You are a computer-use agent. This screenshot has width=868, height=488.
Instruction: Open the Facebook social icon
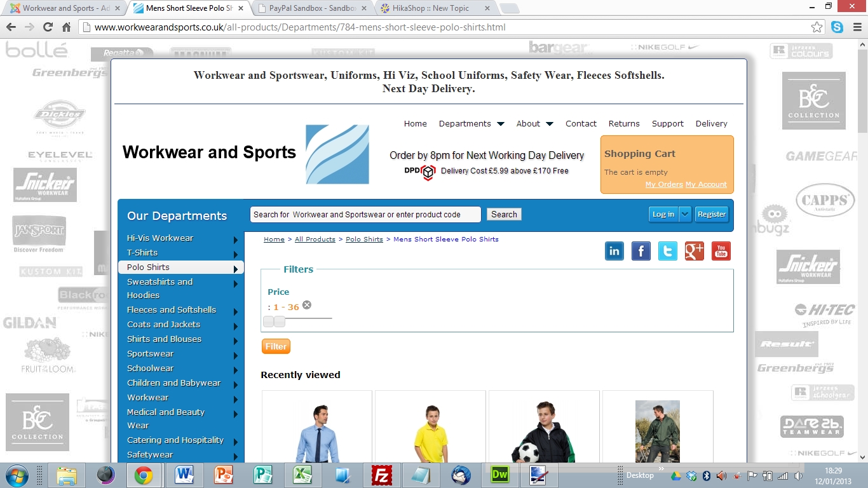click(x=641, y=251)
